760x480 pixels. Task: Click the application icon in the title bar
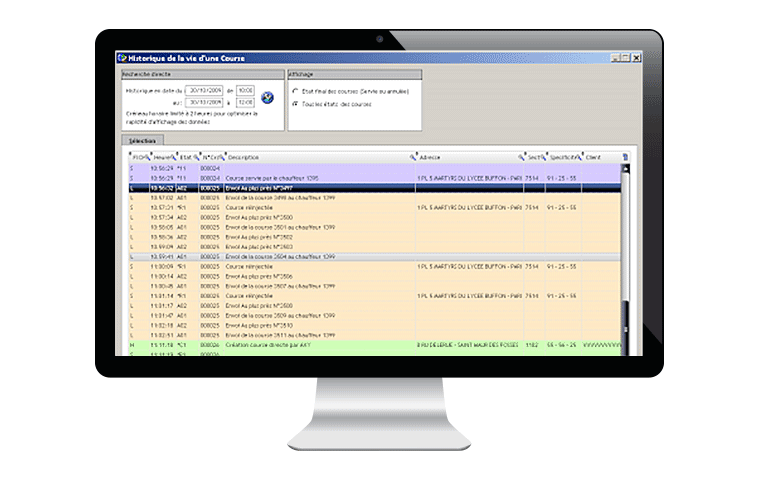click(x=122, y=58)
